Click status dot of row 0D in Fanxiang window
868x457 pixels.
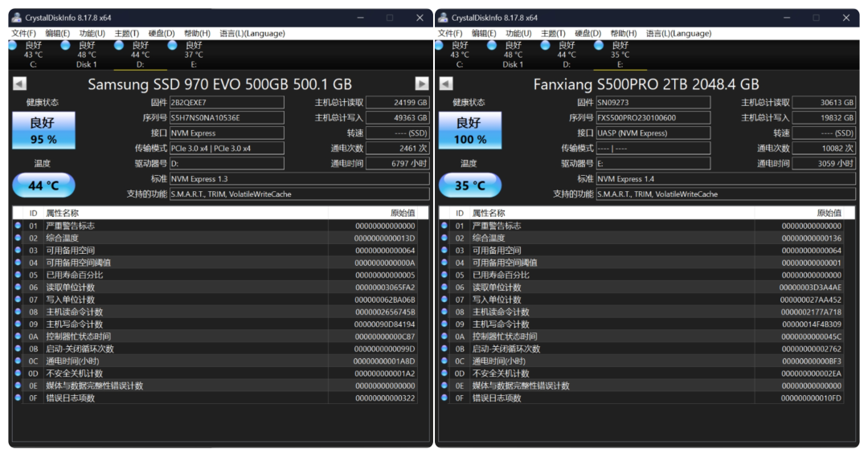coord(444,373)
